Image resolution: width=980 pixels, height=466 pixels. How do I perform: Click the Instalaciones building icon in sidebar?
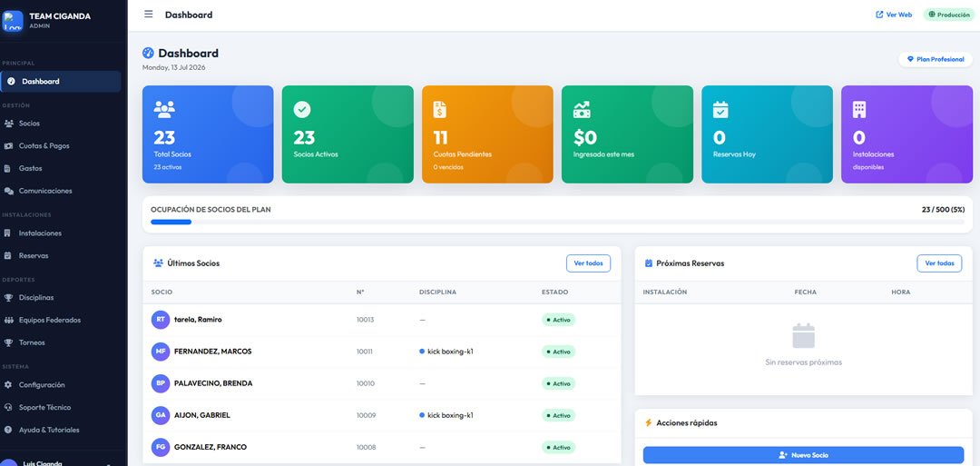click(x=7, y=233)
